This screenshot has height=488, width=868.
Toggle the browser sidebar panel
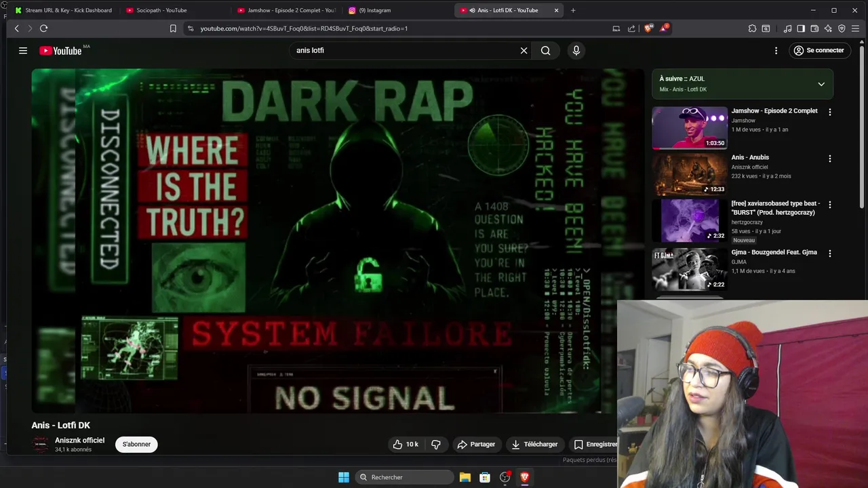click(801, 28)
